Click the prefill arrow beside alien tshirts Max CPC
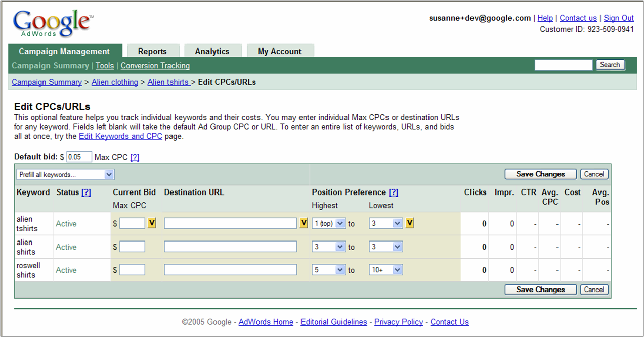 [151, 223]
